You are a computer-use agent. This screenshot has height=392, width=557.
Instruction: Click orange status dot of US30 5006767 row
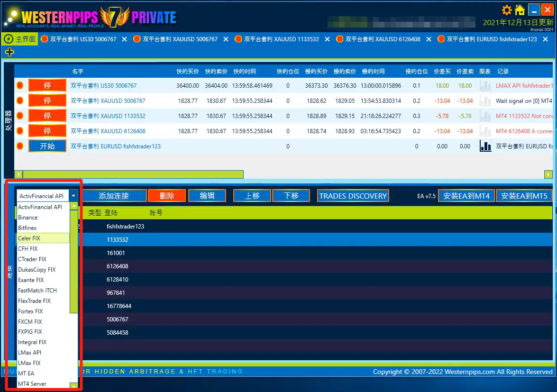[x=20, y=86]
